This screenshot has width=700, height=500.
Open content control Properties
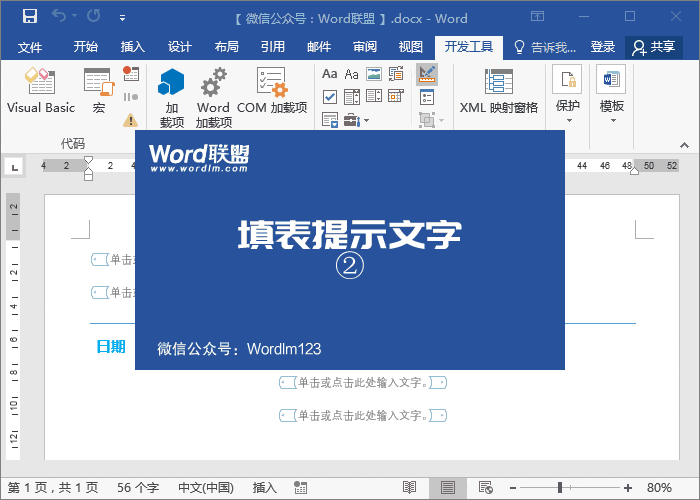click(427, 97)
